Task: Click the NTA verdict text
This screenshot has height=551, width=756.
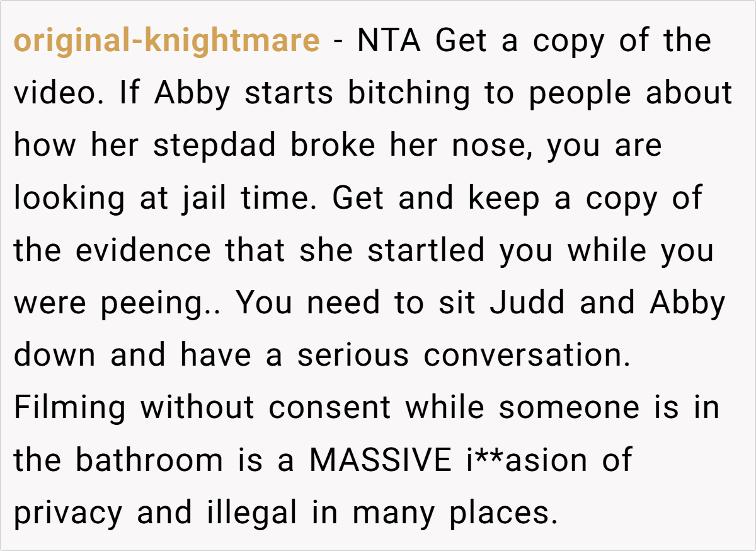Action: (391, 42)
